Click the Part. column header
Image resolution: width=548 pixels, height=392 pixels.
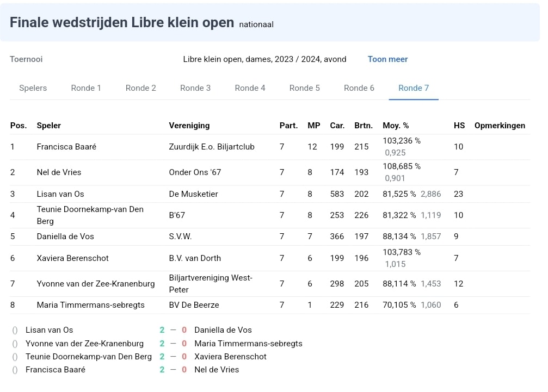(x=288, y=126)
